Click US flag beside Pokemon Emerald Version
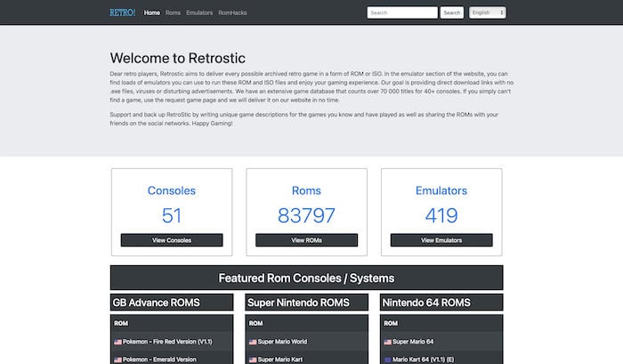Image resolution: width=623 pixels, height=364 pixels. click(118, 360)
